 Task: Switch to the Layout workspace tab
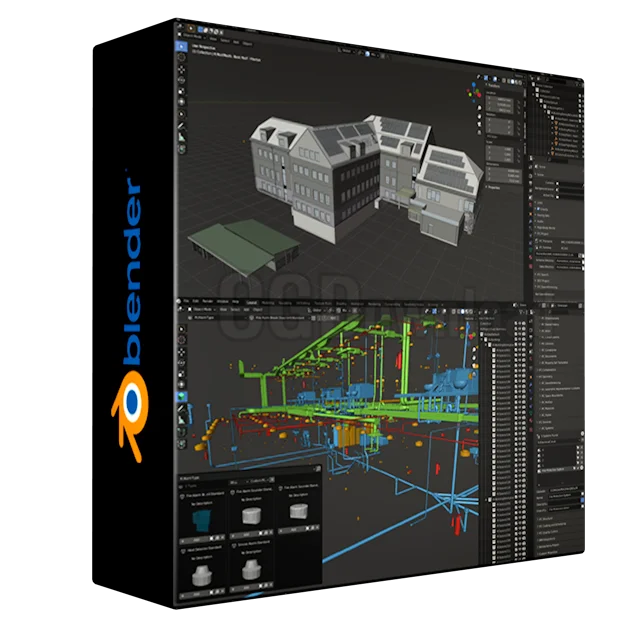tap(252, 302)
